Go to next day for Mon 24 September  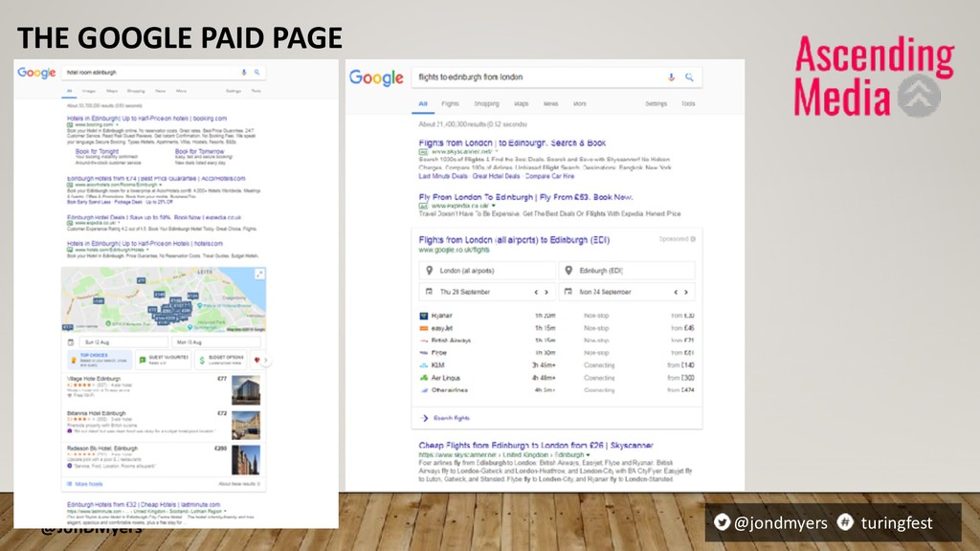click(686, 293)
